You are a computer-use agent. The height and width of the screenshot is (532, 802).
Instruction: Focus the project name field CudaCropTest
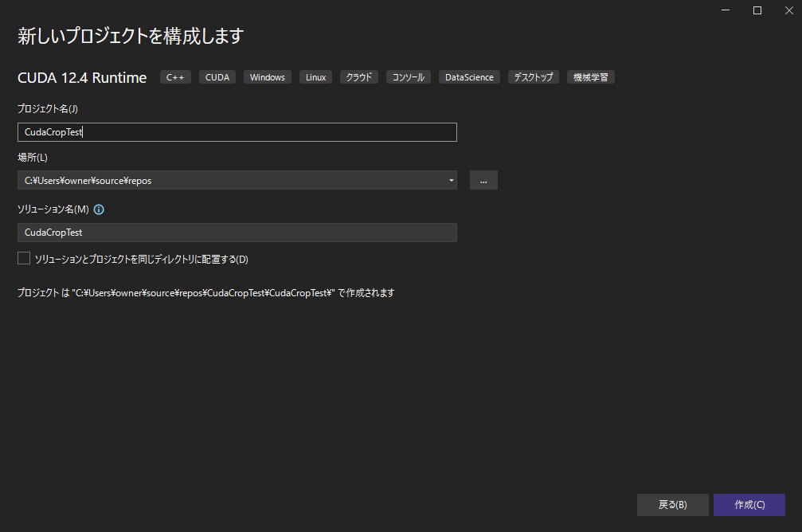click(237, 132)
